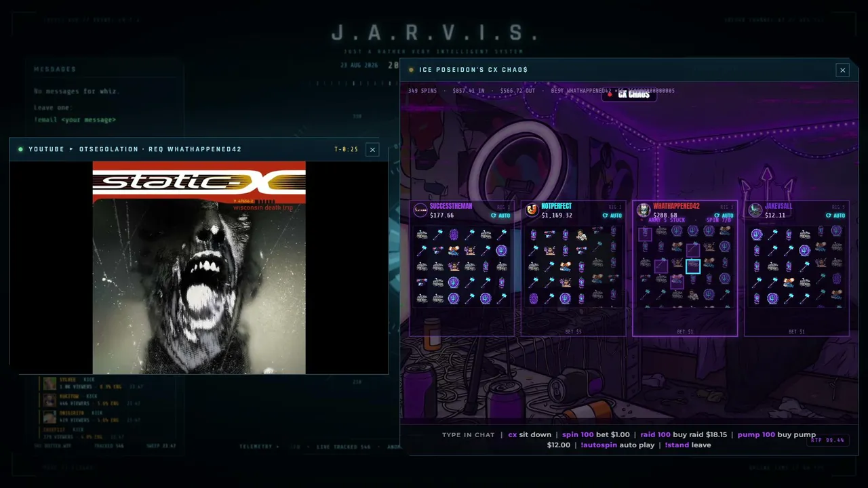This screenshot has height=488, width=868.
Task: Click the 'raid 100' chat command text
Action: pyautogui.click(x=655, y=434)
